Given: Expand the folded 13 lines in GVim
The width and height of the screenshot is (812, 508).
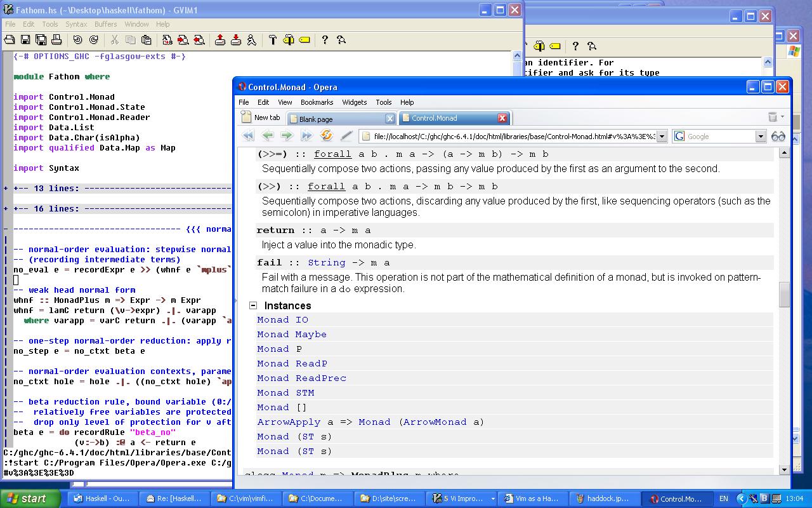Looking at the screenshot, I should click(x=6, y=188).
